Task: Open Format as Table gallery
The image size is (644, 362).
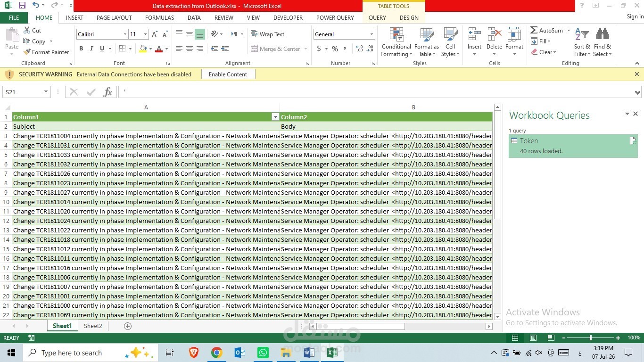Action: [x=427, y=42]
